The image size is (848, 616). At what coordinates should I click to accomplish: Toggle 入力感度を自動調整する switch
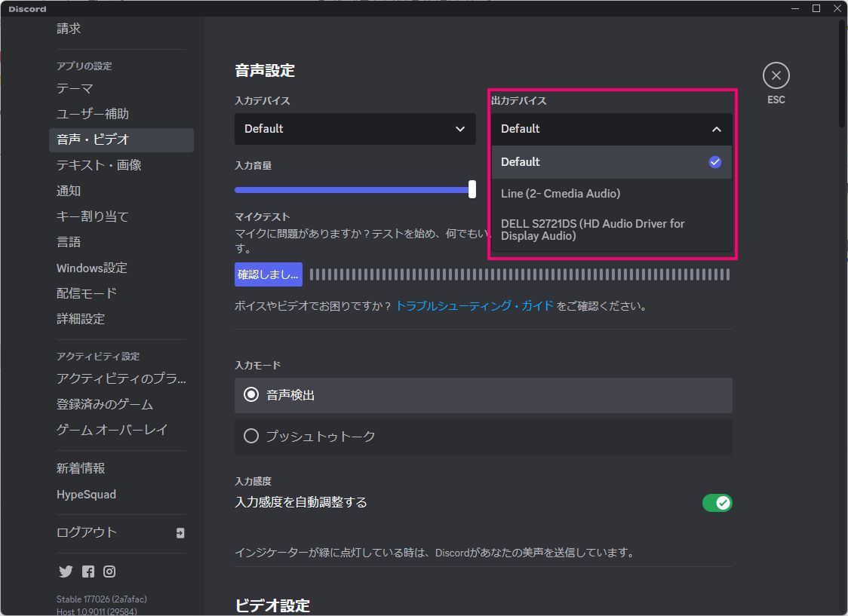coord(717,502)
